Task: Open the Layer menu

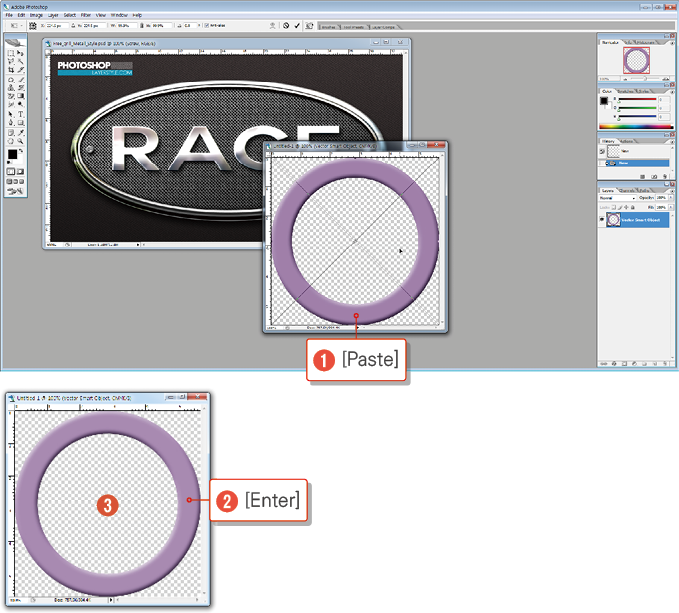Action: (53, 15)
